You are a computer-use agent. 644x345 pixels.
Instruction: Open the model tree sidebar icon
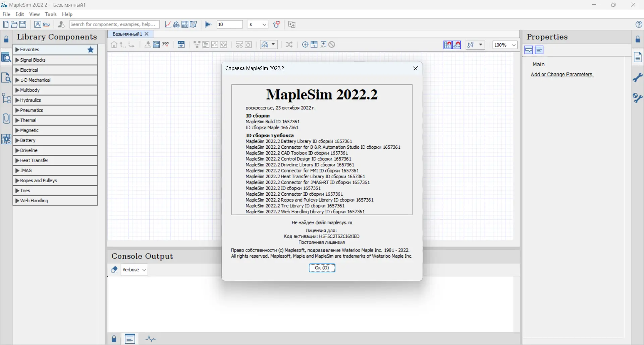pyautogui.click(x=6, y=98)
